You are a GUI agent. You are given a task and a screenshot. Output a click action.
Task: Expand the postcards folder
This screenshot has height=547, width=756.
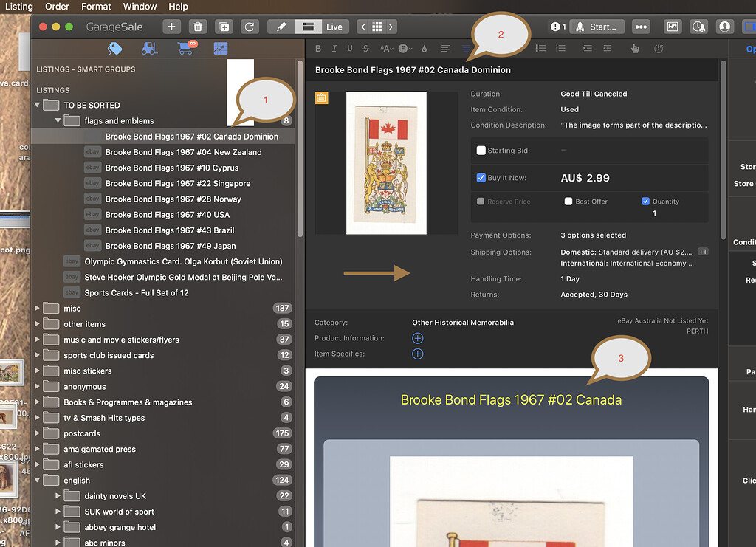point(37,433)
